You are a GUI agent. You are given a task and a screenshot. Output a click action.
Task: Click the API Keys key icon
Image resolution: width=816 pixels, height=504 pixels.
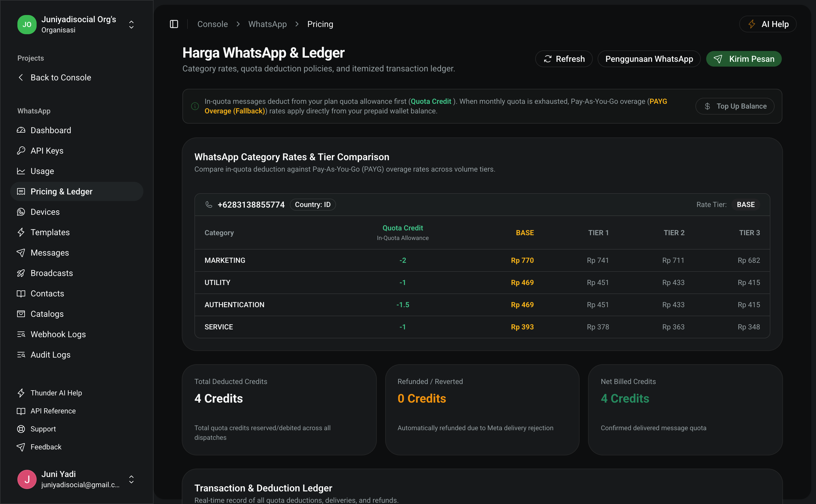tap(21, 151)
